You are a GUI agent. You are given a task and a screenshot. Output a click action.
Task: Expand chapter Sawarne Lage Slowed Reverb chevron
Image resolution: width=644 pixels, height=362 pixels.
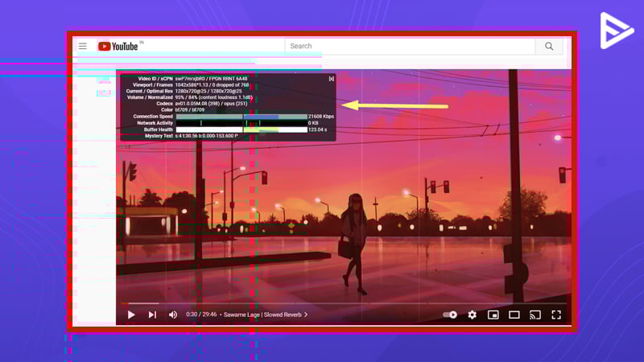[x=306, y=315]
